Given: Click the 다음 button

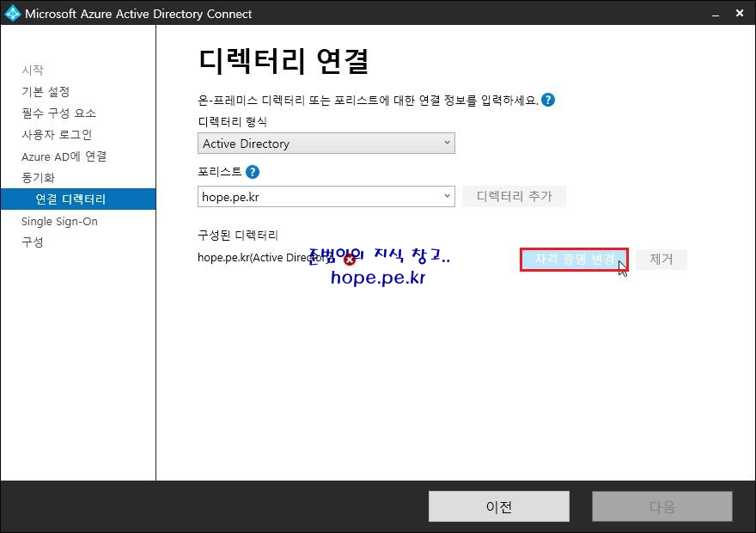Looking at the screenshot, I should (x=662, y=506).
